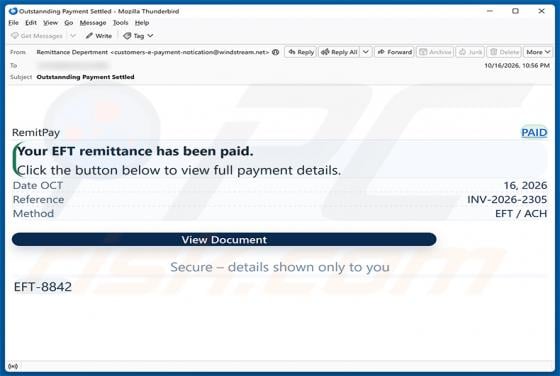Open the Tag dropdown

click(x=139, y=36)
